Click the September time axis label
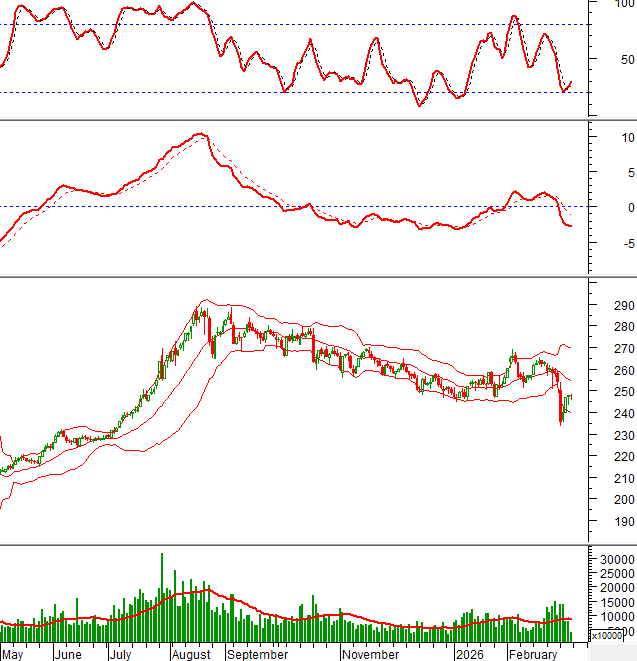 click(257, 654)
